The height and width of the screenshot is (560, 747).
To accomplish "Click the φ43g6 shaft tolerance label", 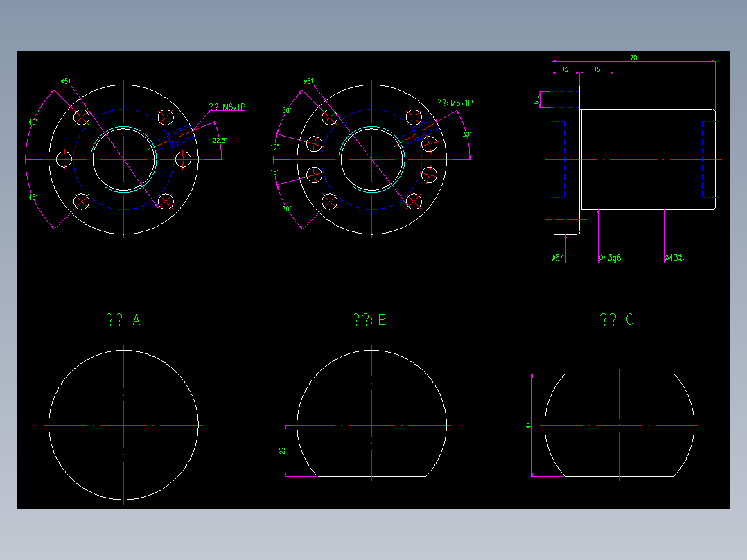I will 610,258.
